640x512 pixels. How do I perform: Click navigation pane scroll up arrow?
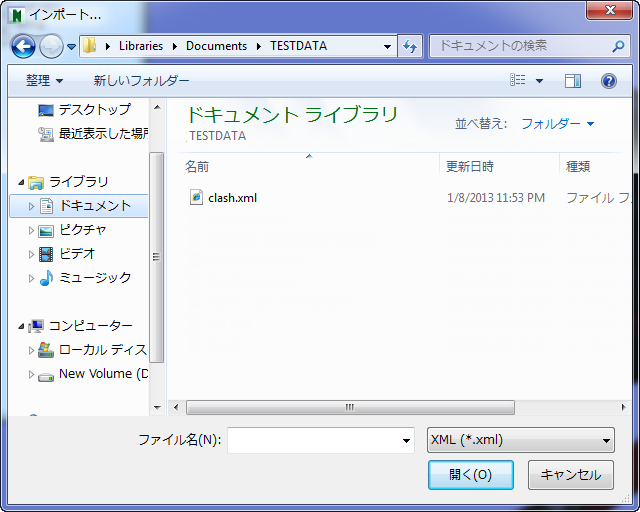157,108
